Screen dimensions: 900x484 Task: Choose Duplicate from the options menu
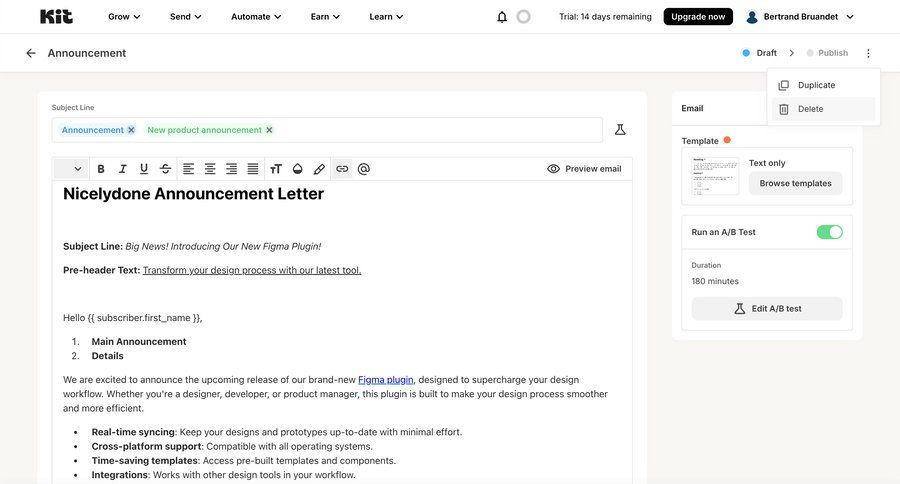[823, 85]
